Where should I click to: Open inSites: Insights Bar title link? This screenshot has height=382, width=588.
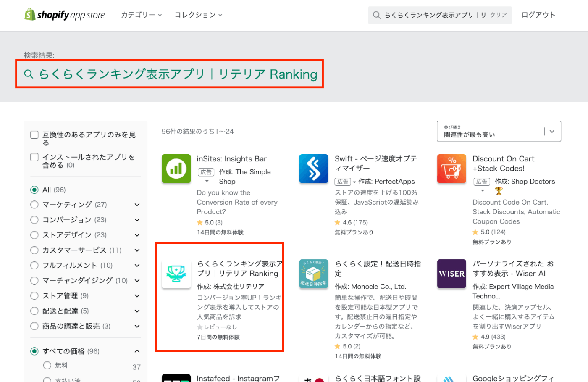click(x=232, y=159)
